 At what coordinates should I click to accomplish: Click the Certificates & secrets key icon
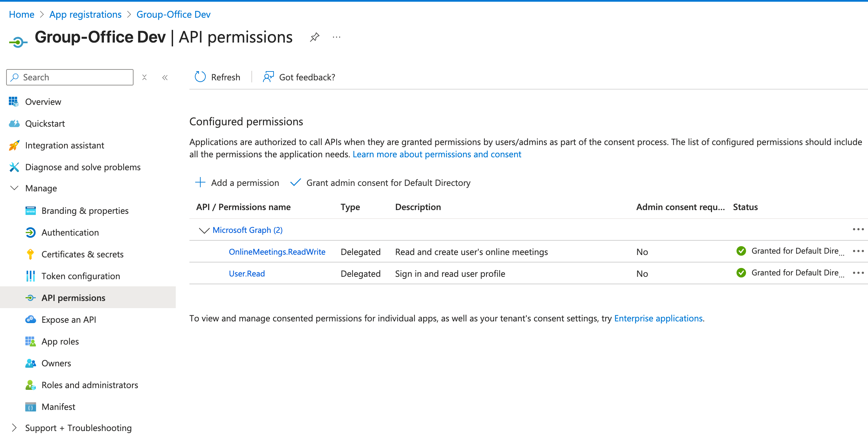[x=30, y=254]
